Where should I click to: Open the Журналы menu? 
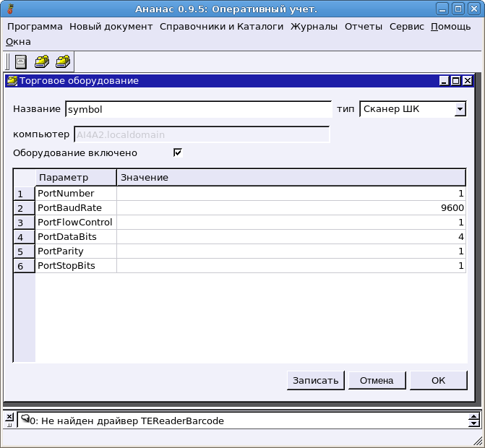[x=314, y=27]
